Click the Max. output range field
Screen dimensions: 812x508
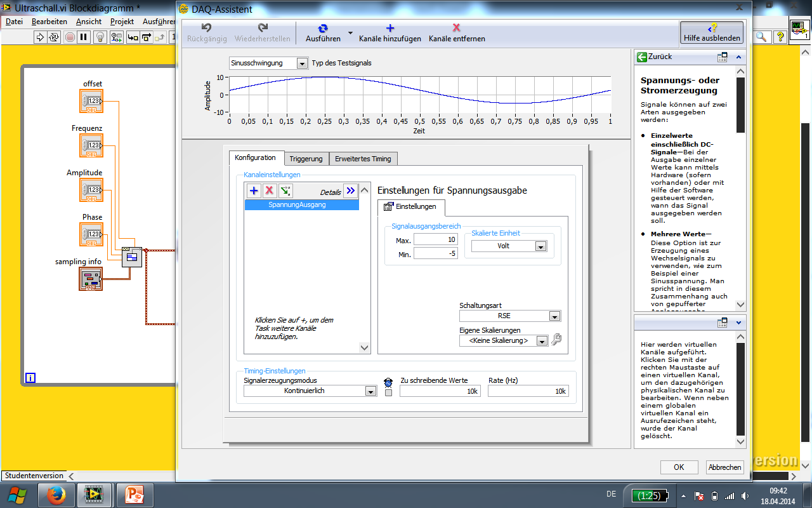click(x=435, y=240)
